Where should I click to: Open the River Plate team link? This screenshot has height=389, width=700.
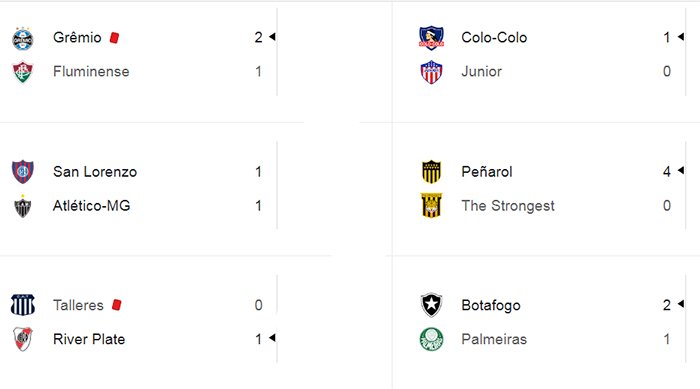(89, 339)
